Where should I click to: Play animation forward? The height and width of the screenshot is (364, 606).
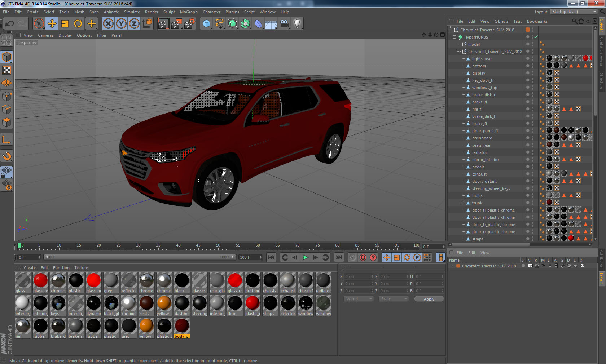click(x=305, y=257)
